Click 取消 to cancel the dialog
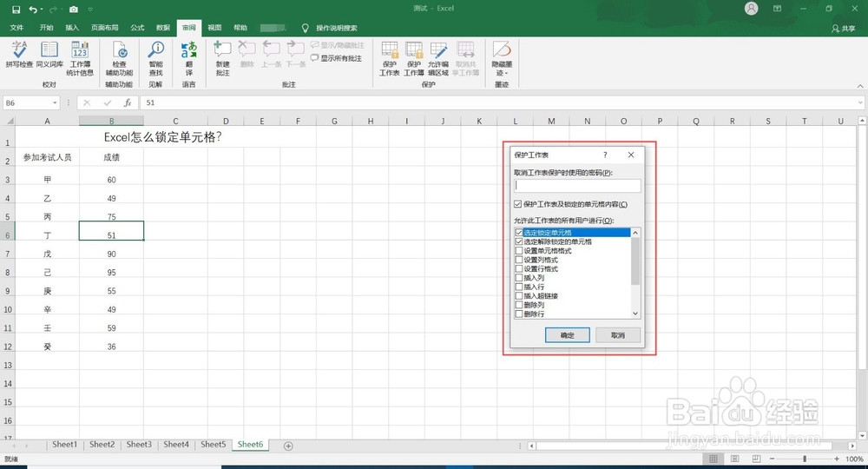 point(618,335)
